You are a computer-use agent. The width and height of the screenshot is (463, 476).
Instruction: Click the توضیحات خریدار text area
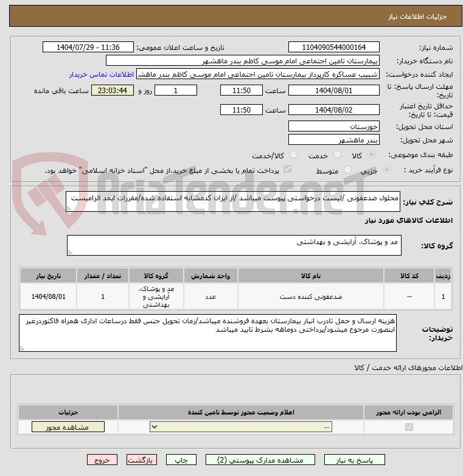[x=208, y=333]
